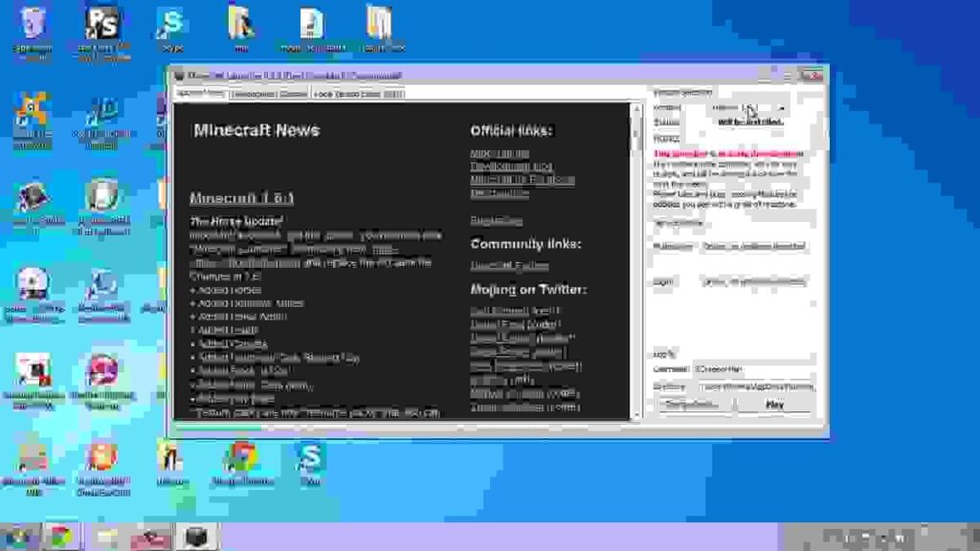
Task: Click the "Minecraft News" heading text
Action: (256, 130)
